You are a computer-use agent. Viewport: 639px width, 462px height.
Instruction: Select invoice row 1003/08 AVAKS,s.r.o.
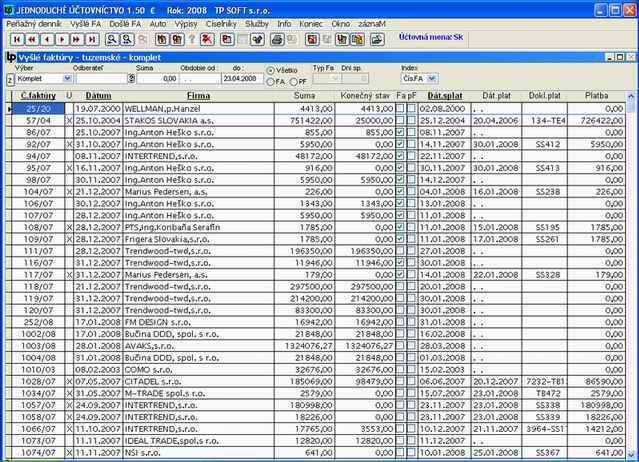pos(318,346)
